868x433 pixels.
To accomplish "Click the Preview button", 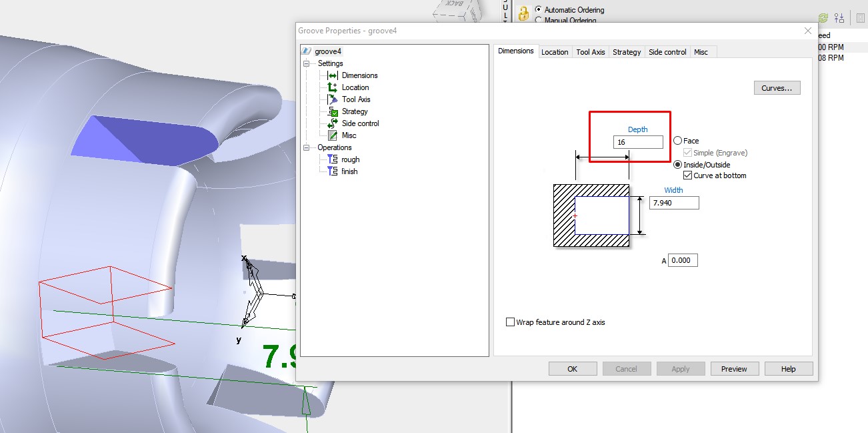I will 734,368.
